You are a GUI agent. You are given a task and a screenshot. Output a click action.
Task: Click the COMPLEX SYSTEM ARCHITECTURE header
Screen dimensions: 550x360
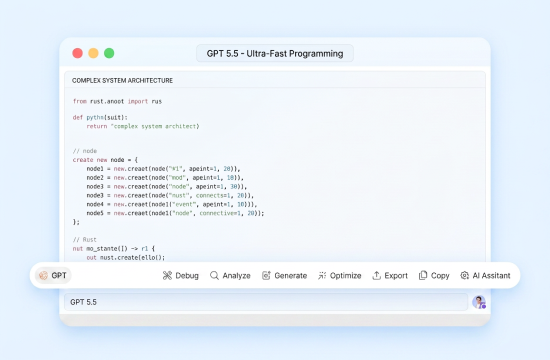[122, 80]
